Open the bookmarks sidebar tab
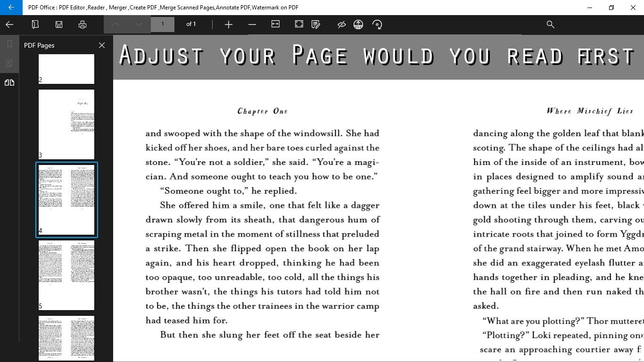 [9, 44]
